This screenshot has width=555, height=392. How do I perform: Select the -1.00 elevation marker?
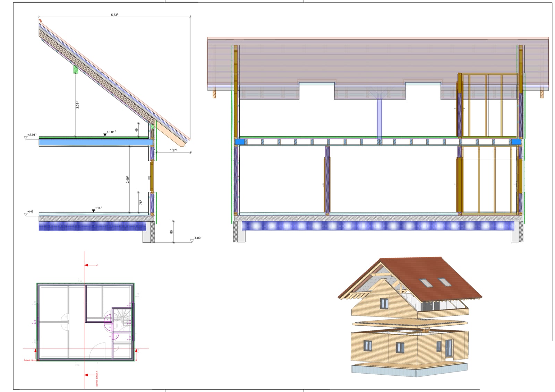(x=192, y=241)
